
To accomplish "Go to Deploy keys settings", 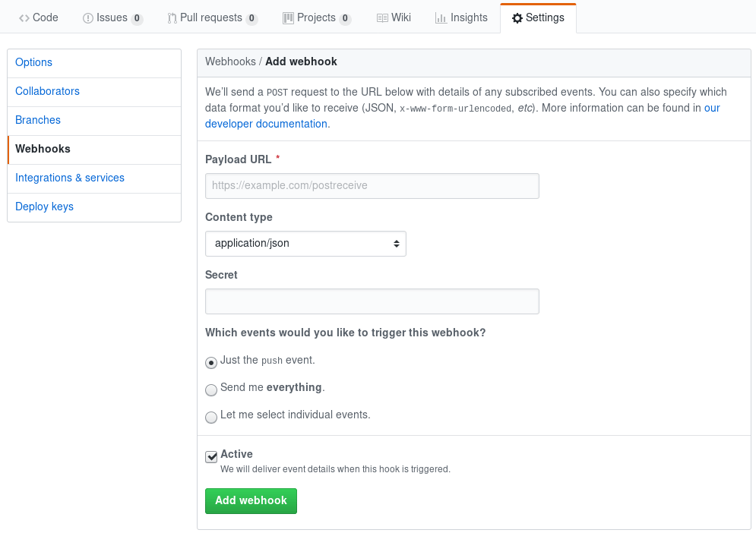I will (44, 207).
